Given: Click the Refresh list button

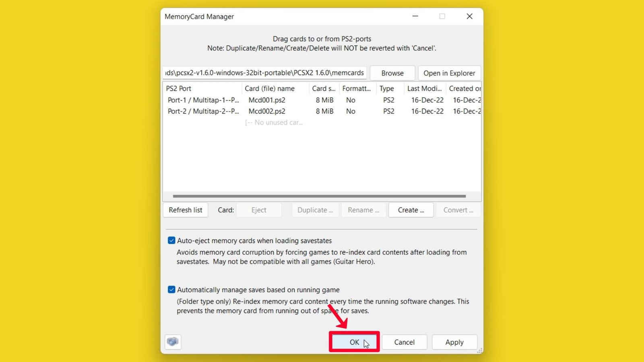Looking at the screenshot, I should 186,210.
